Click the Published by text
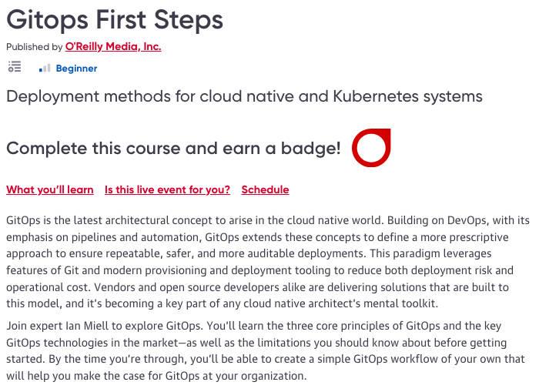 tap(34, 47)
